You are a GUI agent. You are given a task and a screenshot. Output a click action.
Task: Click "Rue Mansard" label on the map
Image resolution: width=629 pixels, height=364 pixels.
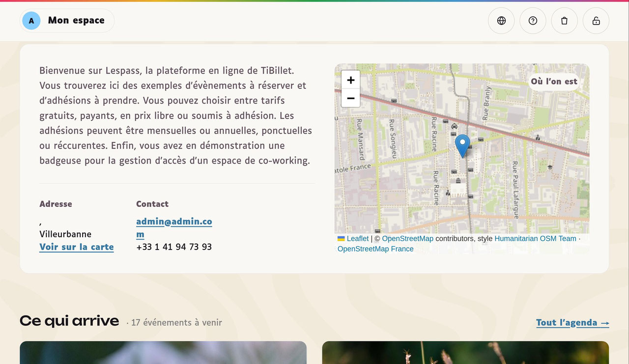pos(360,139)
